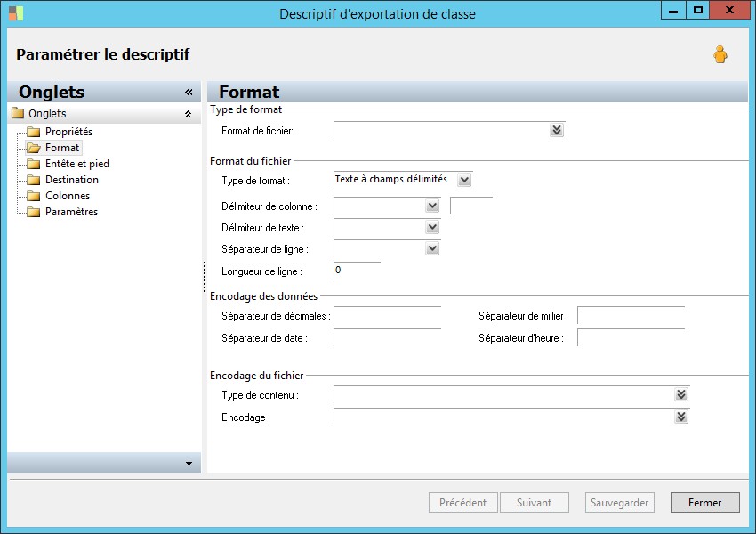Click the Longueur de ligne field
The height and width of the screenshot is (534, 756).
pyautogui.click(x=357, y=271)
